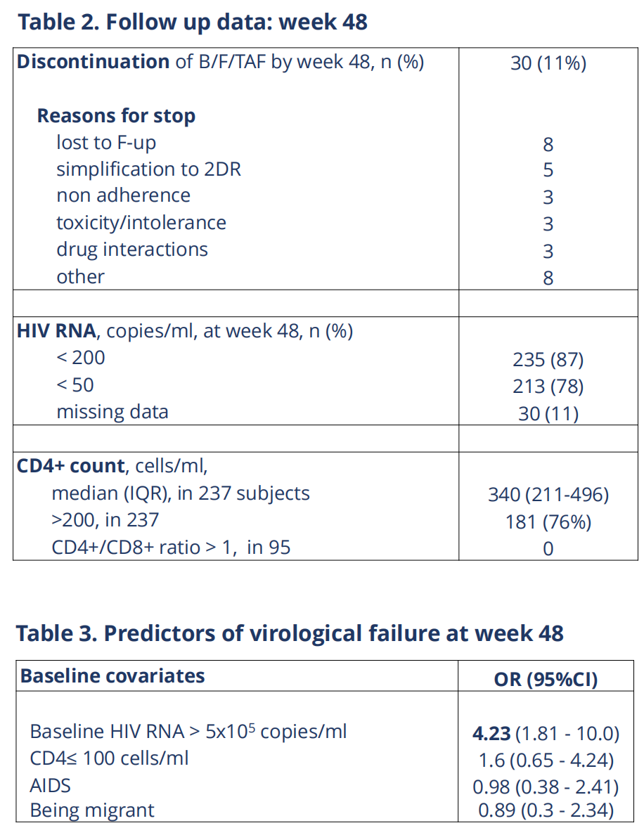
Task: Click the Reasons for stop subheading
Action: coord(116,116)
